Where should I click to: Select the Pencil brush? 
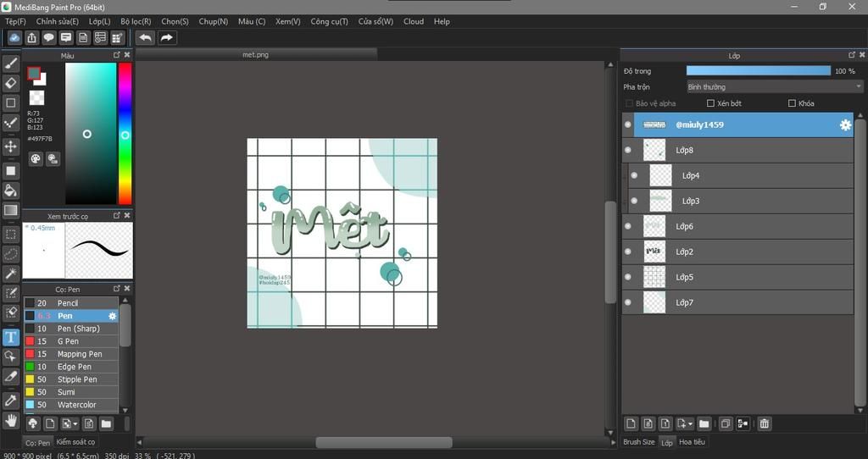71,303
